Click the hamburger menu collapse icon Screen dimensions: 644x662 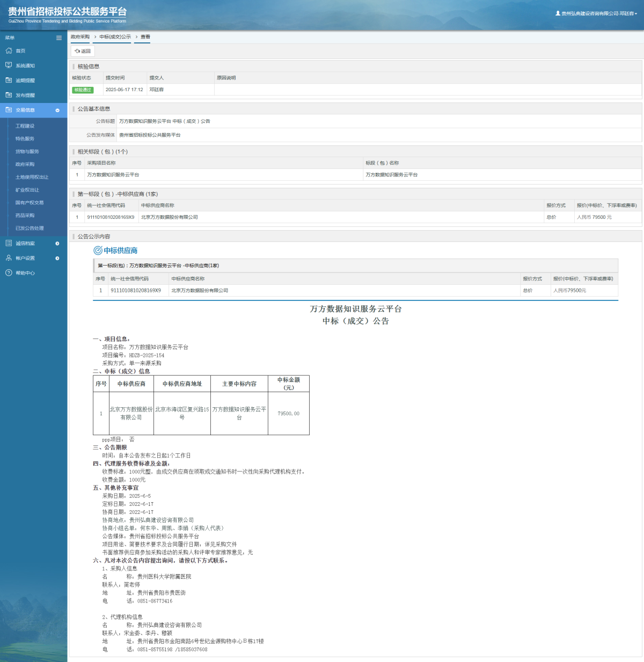click(59, 38)
